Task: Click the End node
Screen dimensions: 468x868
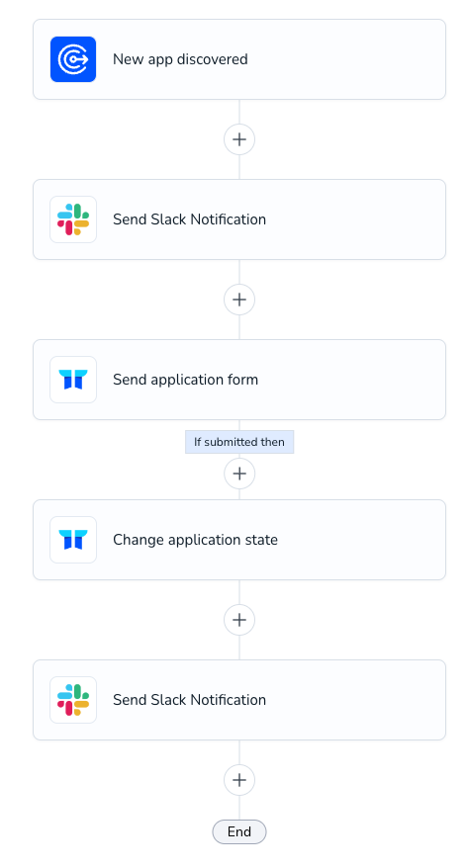Action: point(239,831)
